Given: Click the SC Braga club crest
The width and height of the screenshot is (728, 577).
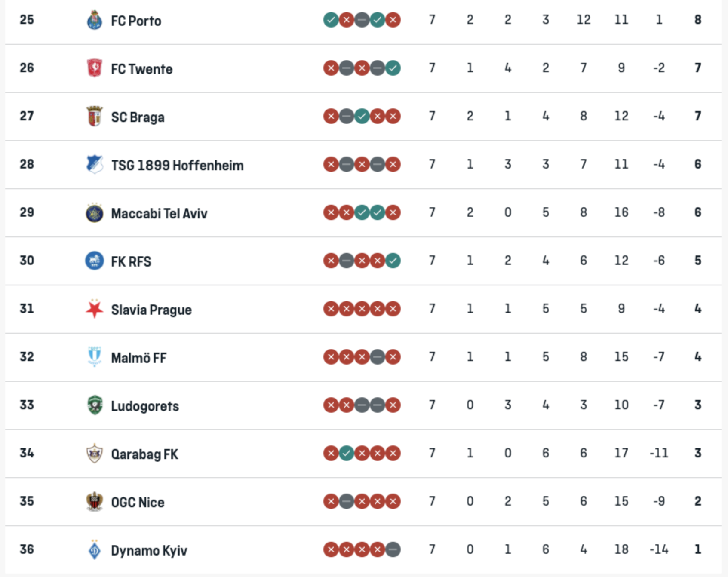Looking at the screenshot, I should (94, 117).
